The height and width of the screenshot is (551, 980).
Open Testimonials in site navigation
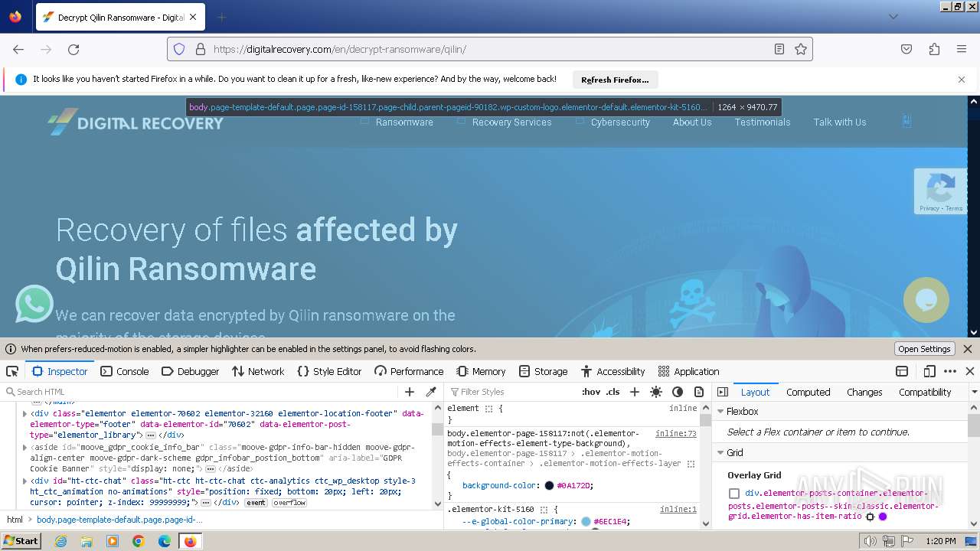(763, 122)
